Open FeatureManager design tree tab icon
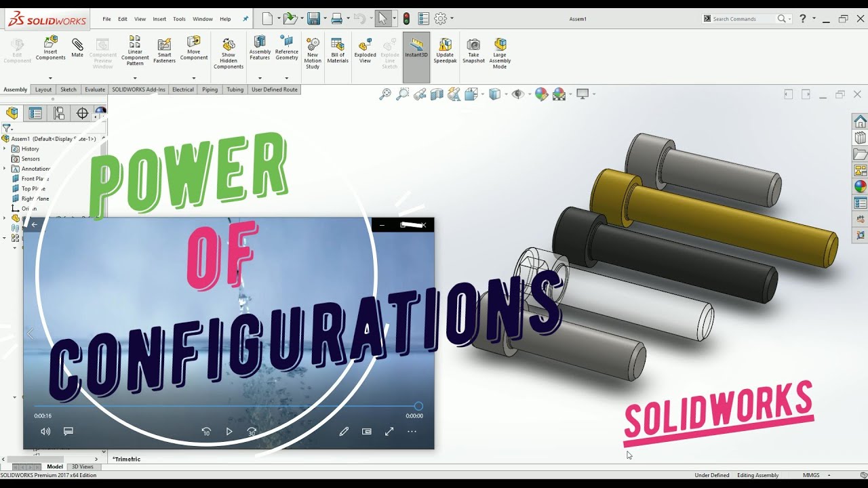 (x=12, y=113)
